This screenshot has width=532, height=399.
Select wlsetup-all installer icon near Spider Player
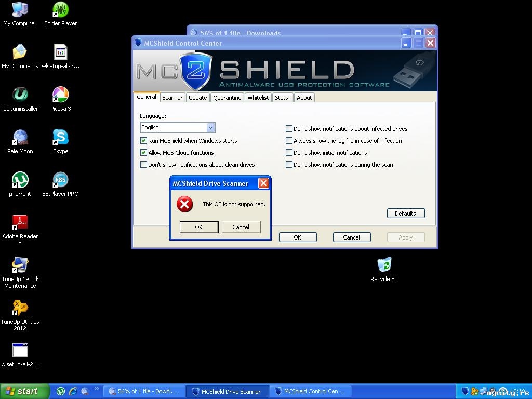(60, 56)
